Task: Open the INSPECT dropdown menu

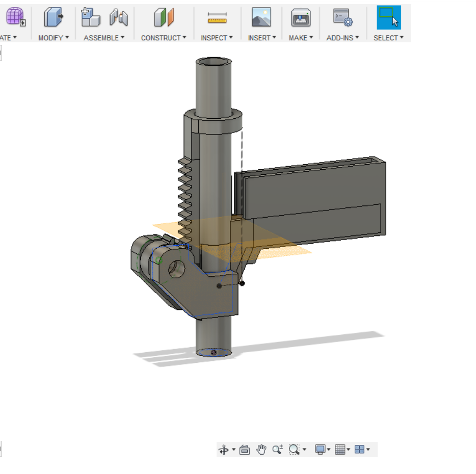Action: coord(217,38)
